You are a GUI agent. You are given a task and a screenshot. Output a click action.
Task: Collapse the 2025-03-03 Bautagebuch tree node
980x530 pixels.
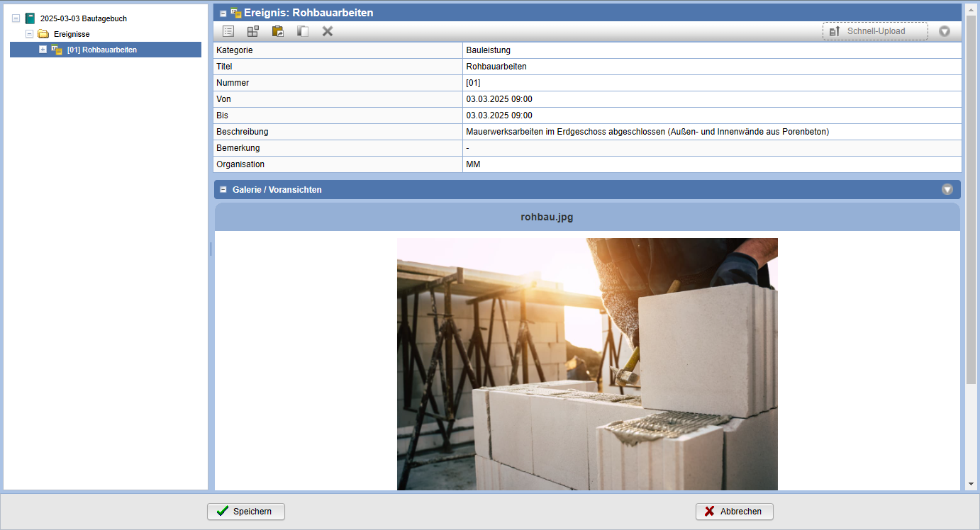pos(16,18)
